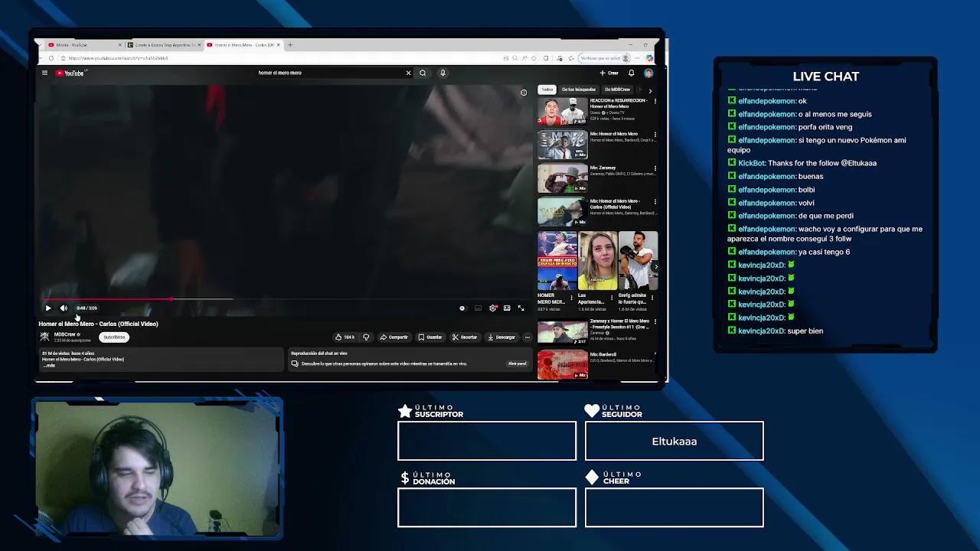Screen dimensions: 980x551
Task: Open the YouTube account avatar menu
Action: pyautogui.click(x=648, y=73)
